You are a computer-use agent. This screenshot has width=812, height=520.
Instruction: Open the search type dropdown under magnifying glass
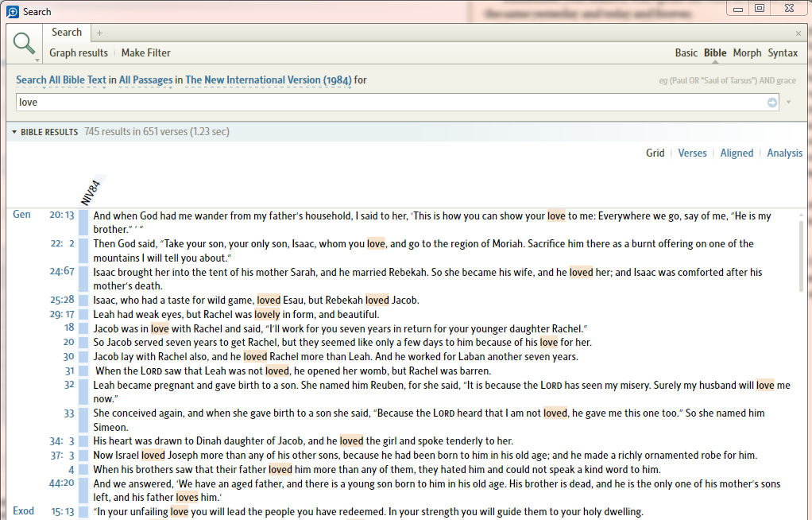[x=37, y=60]
